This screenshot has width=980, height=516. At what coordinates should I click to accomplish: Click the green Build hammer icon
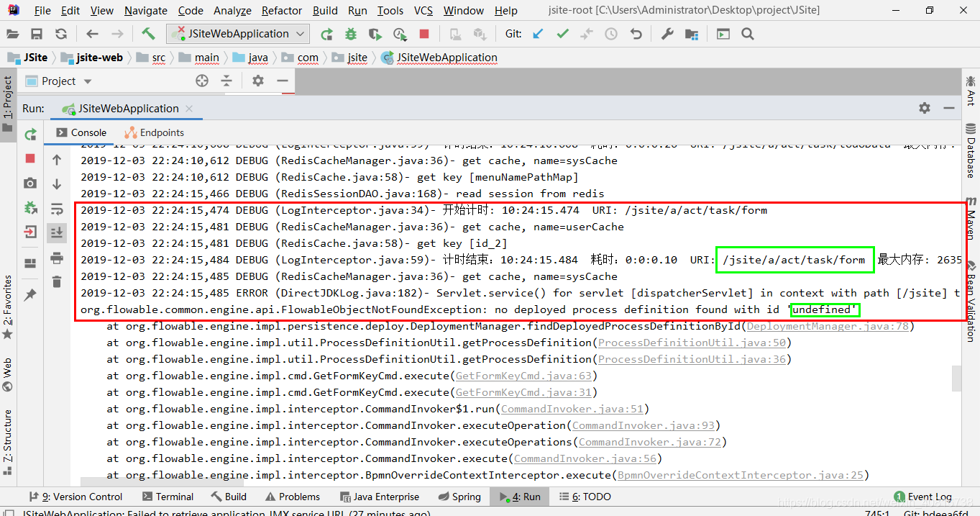click(x=148, y=34)
